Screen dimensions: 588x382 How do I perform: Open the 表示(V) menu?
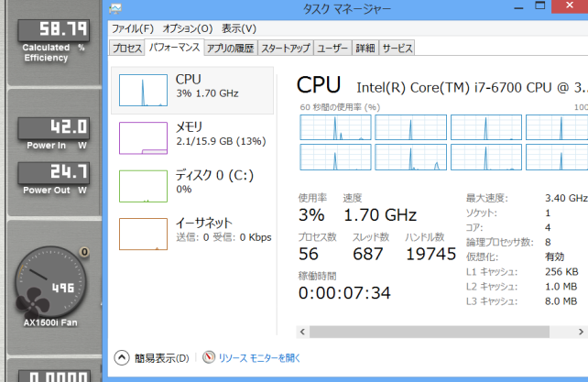[238, 28]
